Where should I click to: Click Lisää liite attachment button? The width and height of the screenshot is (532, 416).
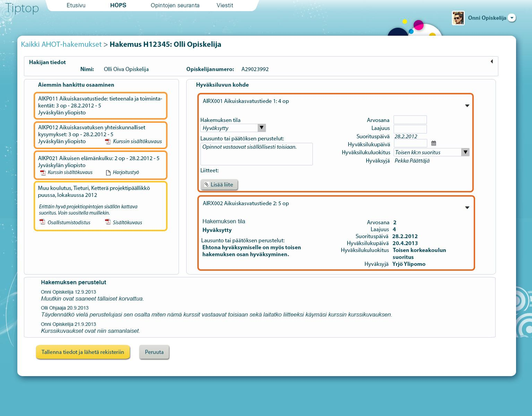219,184
